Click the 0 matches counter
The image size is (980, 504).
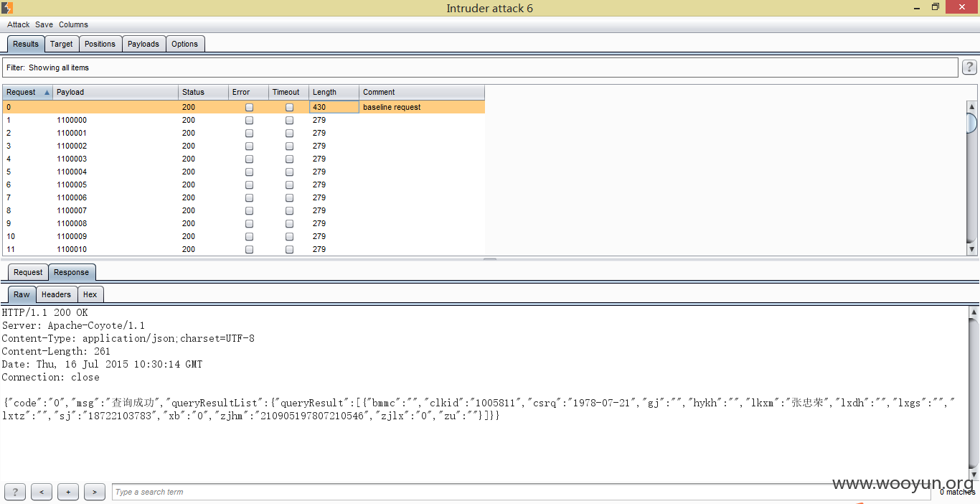(958, 492)
